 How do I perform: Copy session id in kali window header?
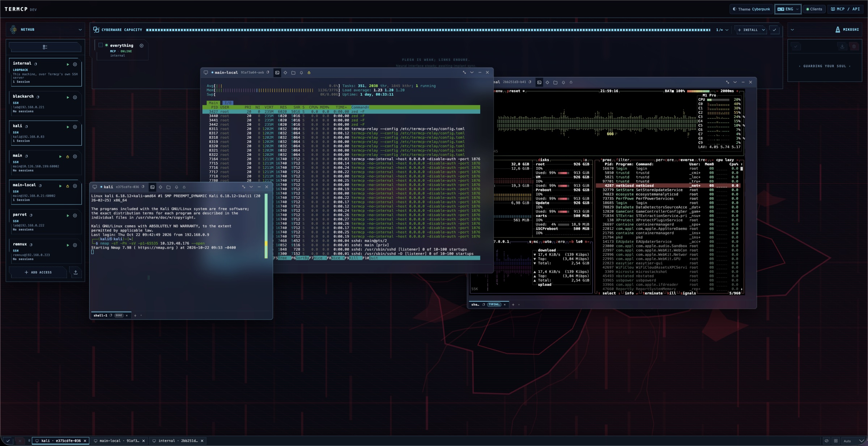pyautogui.click(x=143, y=187)
